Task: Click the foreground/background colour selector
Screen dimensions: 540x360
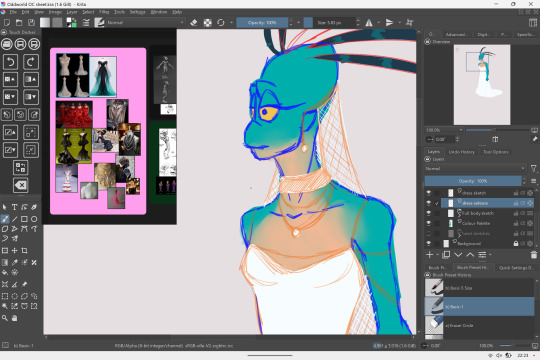Action: (71, 23)
